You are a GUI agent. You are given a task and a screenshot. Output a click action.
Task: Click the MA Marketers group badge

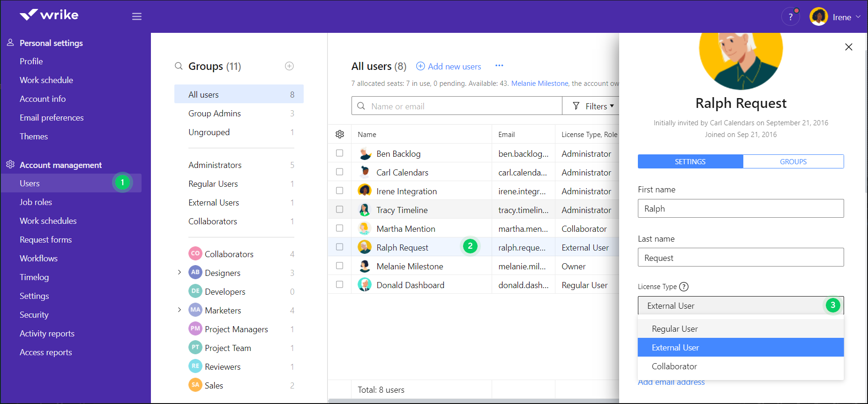[x=195, y=310]
